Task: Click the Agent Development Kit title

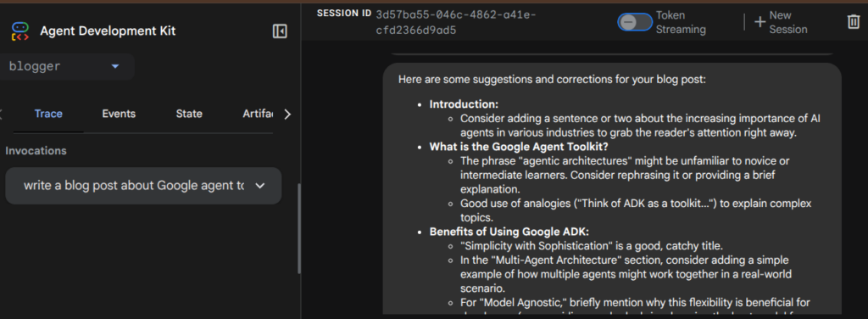Action: [x=108, y=31]
